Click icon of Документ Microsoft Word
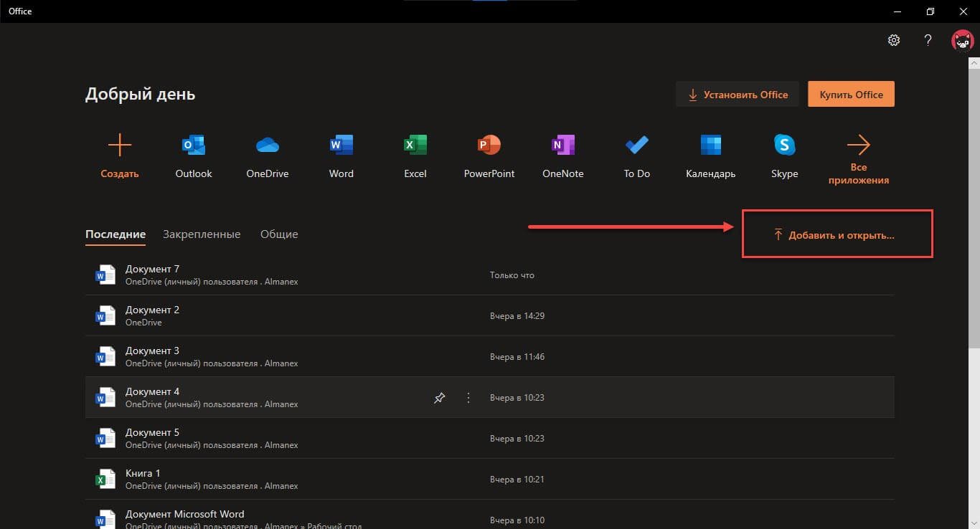 [x=105, y=519]
